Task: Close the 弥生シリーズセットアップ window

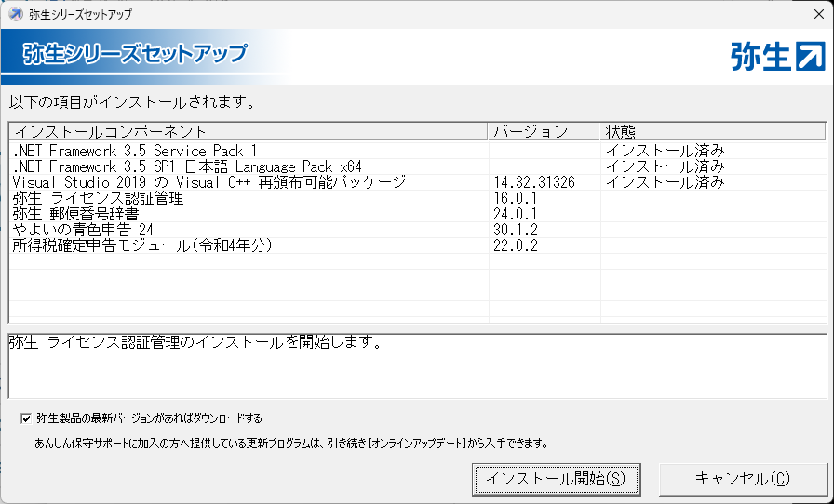Action: (x=819, y=14)
